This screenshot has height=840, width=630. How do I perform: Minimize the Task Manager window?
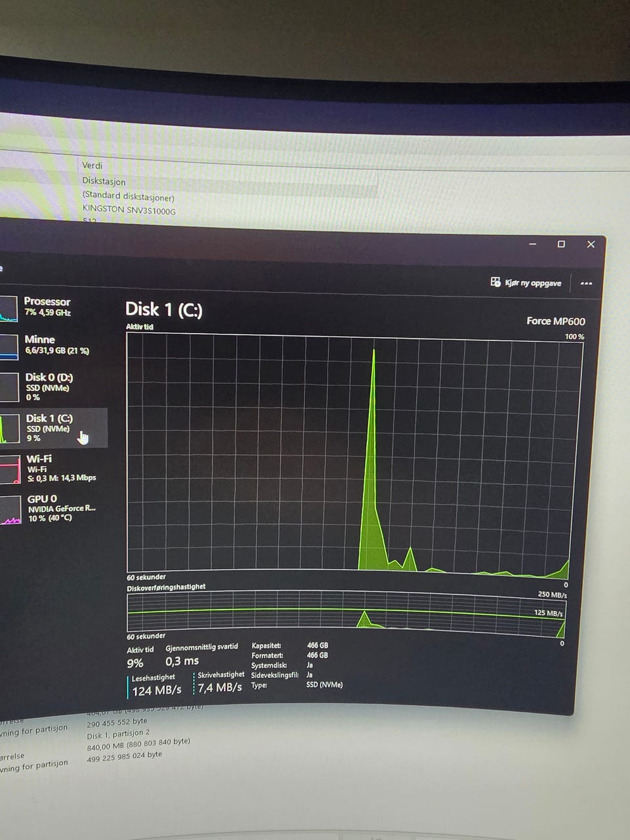pyautogui.click(x=533, y=244)
